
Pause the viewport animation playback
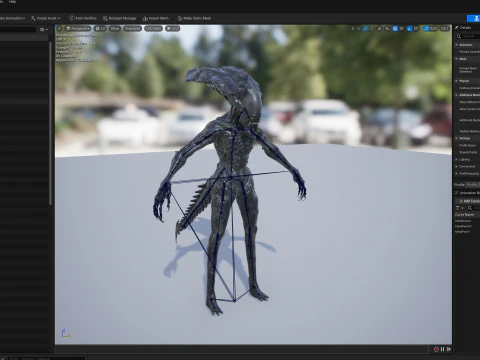click(443, 349)
